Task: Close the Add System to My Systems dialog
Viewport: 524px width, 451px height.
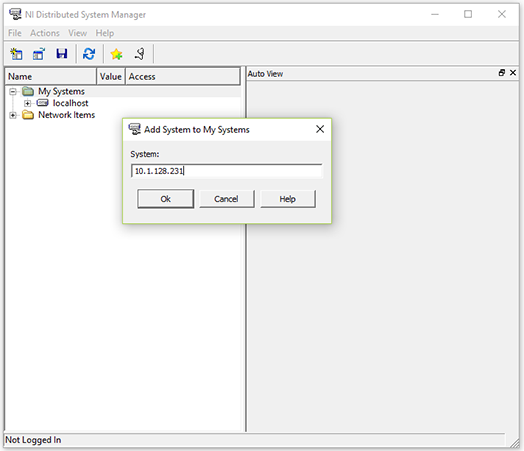Action: coord(320,129)
